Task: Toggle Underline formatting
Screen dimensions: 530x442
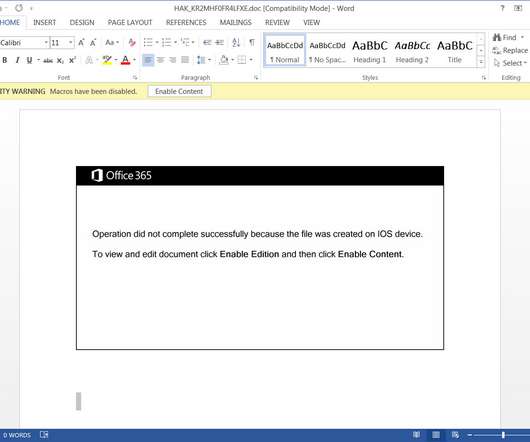Action: click(x=29, y=60)
